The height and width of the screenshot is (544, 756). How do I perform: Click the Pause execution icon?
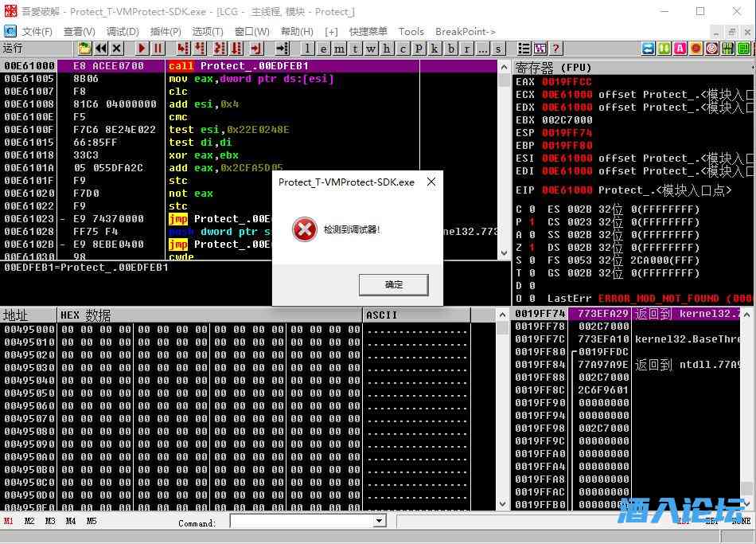point(158,49)
